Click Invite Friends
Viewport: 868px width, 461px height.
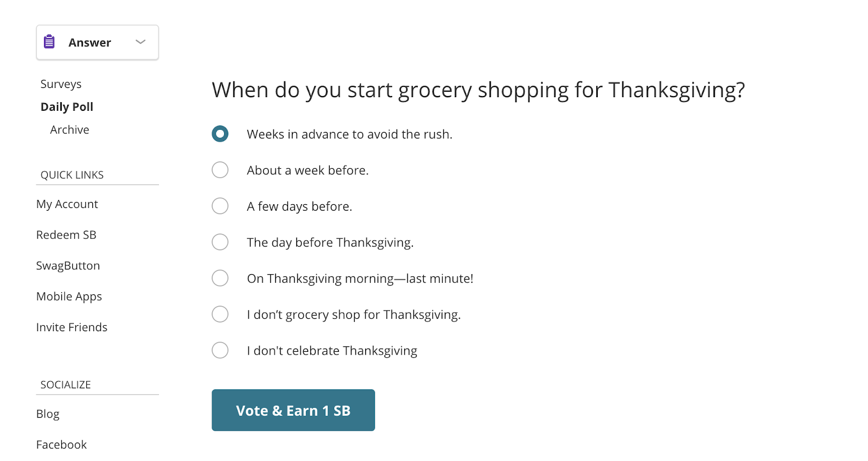click(72, 327)
